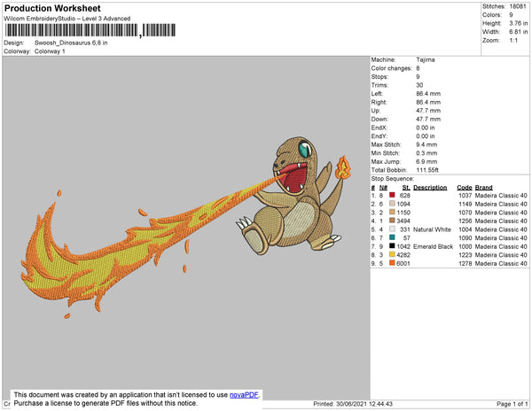Click the Zoom value 1:1
Image resolution: width=532 pixels, height=411 pixels.
click(513, 41)
